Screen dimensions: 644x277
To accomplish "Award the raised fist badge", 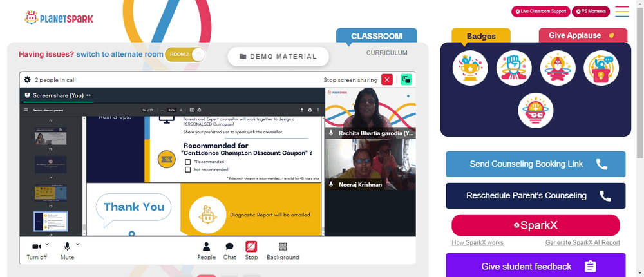I will coord(514,68).
